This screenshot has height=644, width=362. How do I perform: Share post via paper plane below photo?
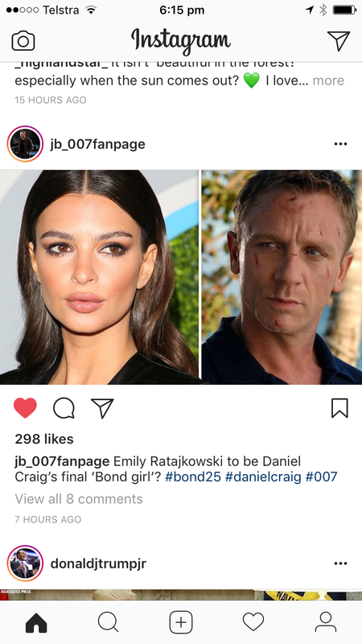(102, 408)
